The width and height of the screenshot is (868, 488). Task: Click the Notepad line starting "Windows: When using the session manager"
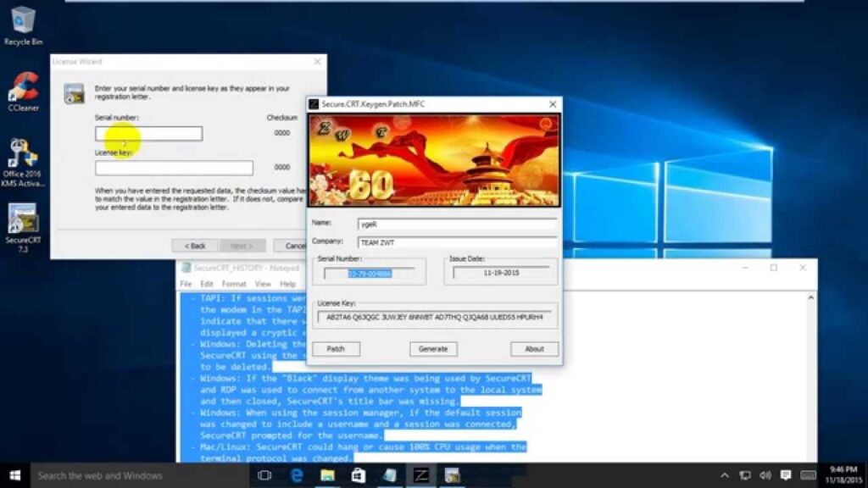pyautogui.click(x=357, y=413)
